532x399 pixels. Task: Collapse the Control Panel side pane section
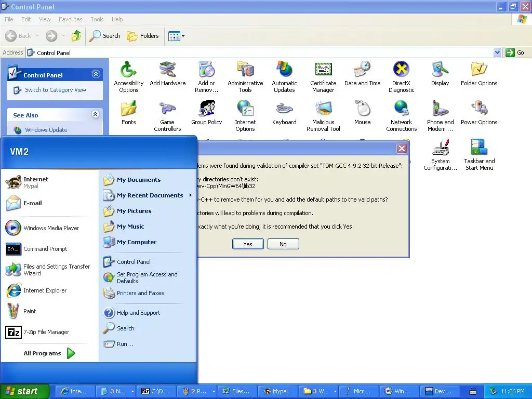pos(96,74)
